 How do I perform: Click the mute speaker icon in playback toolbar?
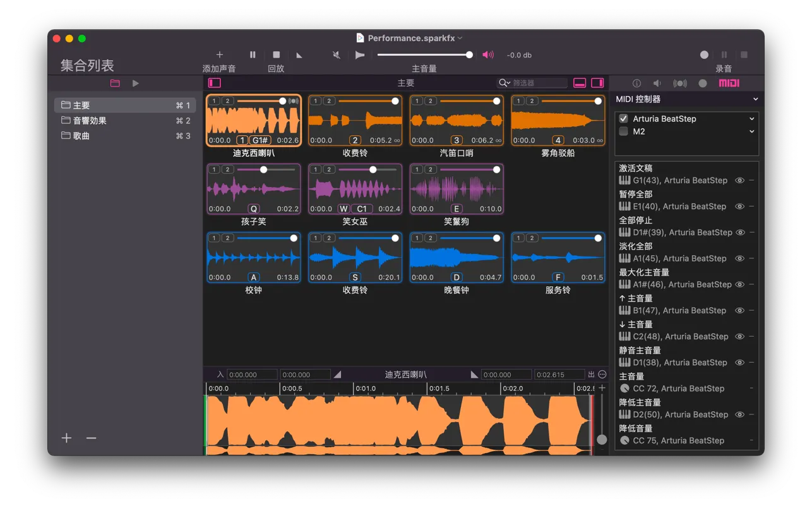coord(336,55)
